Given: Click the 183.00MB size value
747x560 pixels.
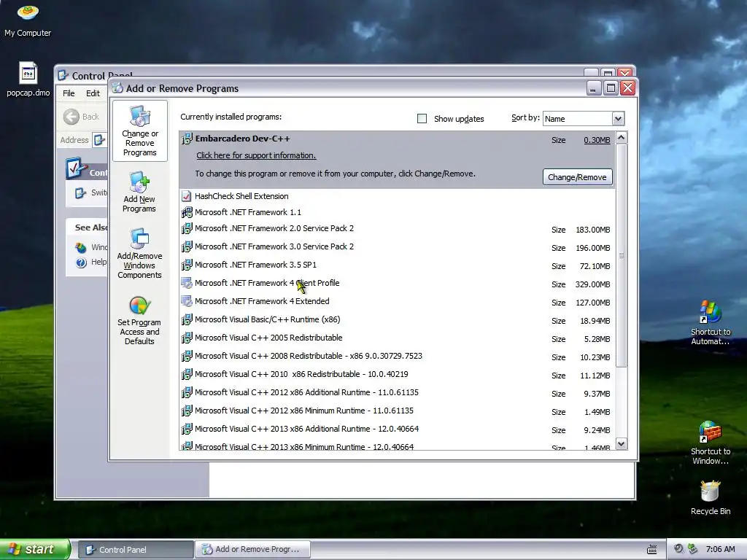Looking at the screenshot, I should [x=592, y=230].
